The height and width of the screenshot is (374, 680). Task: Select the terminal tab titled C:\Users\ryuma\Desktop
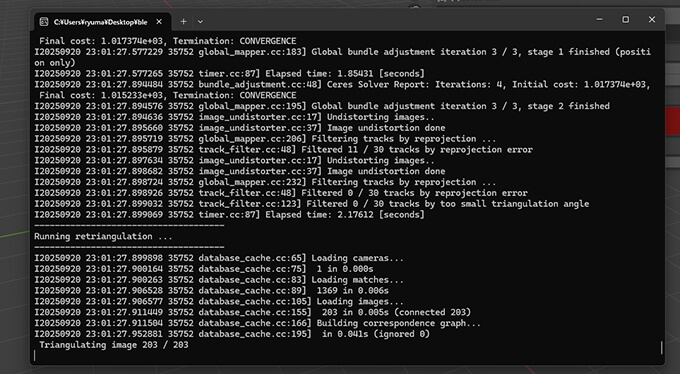coord(102,22)
